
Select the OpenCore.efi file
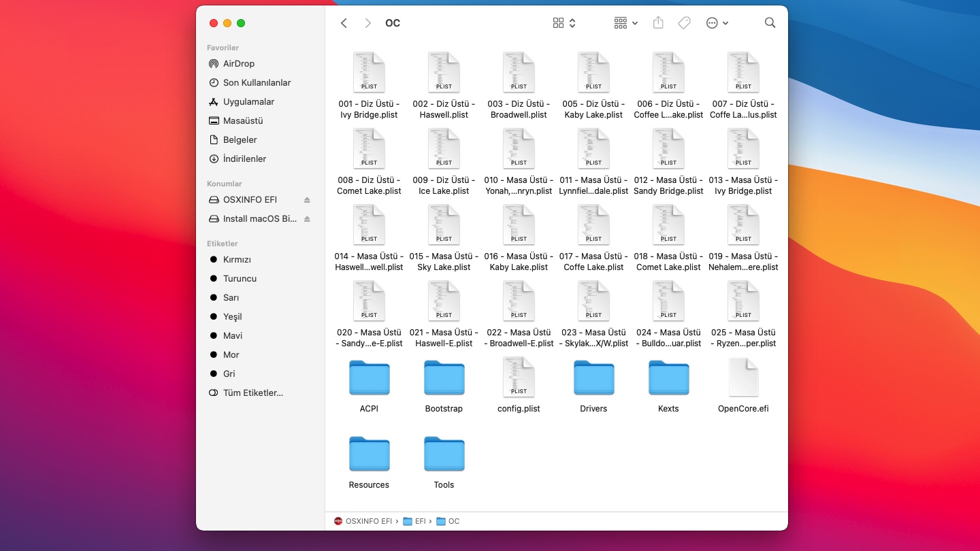pyautogui.click(x=743, y=386)
